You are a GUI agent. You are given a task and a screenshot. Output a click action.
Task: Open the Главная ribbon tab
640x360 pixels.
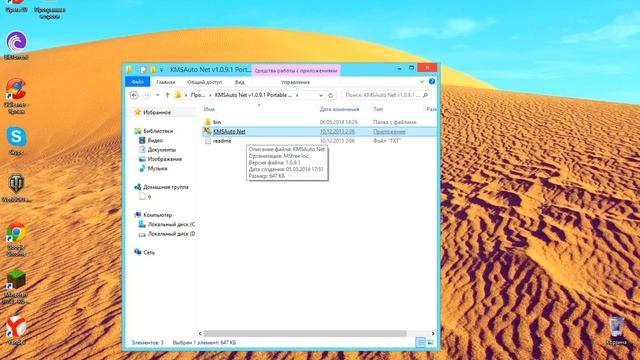coord(166,82)
